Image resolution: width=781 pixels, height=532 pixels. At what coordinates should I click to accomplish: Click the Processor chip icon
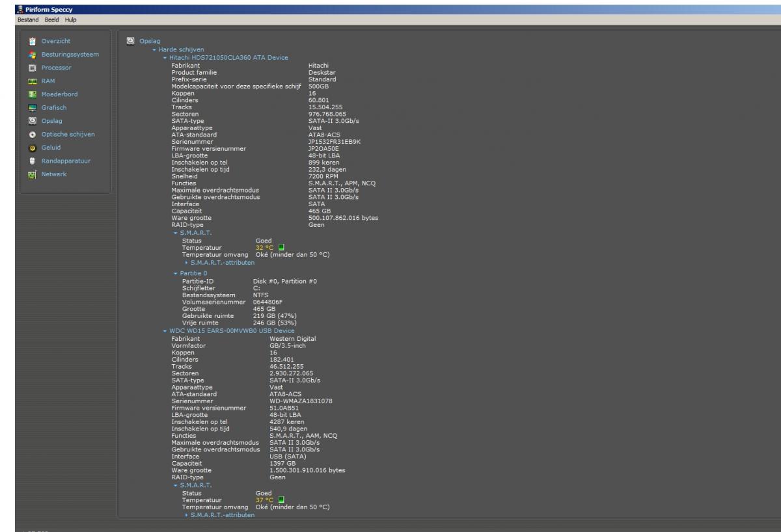click(x=32, y=68)
